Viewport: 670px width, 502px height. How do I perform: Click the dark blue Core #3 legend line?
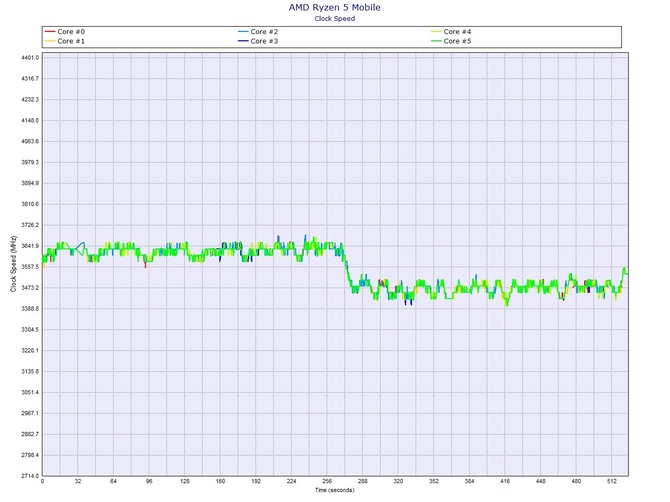[x=243, y=41]
